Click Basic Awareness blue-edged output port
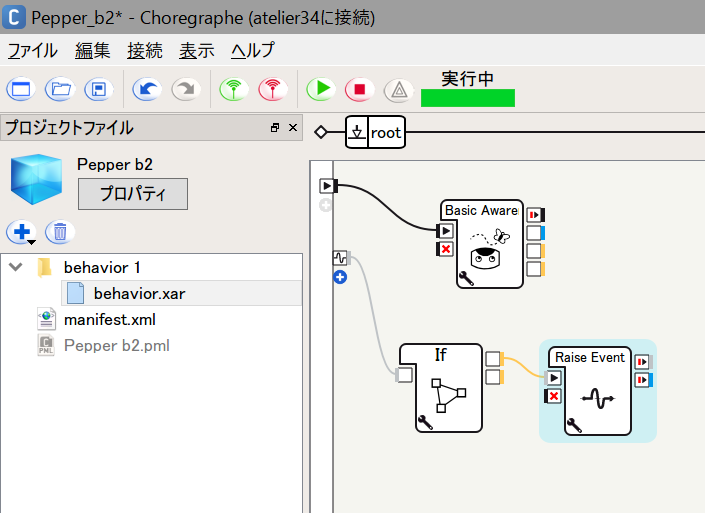The image size is (705, 513). (535, 233)
